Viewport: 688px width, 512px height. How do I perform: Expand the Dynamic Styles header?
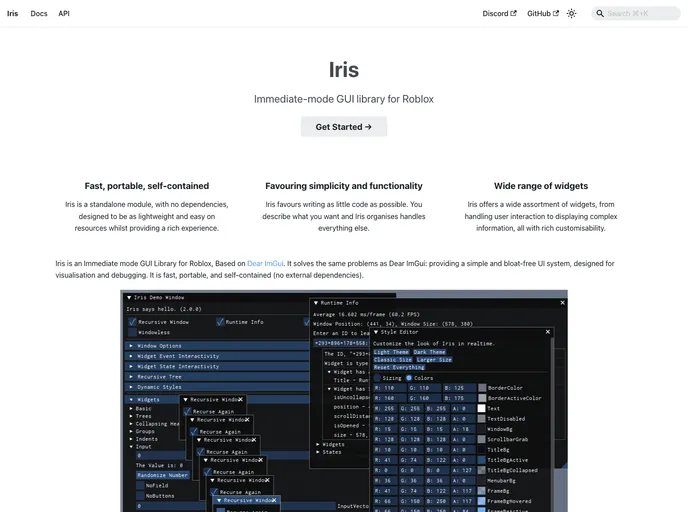click(x=217, y=387)
